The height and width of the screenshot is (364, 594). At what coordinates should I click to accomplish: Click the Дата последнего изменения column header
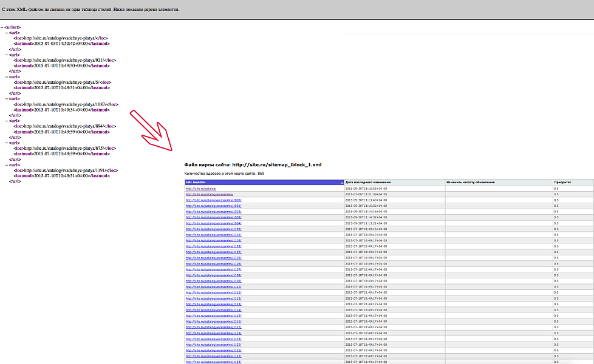pyautogui.click(x=370, y=182)
